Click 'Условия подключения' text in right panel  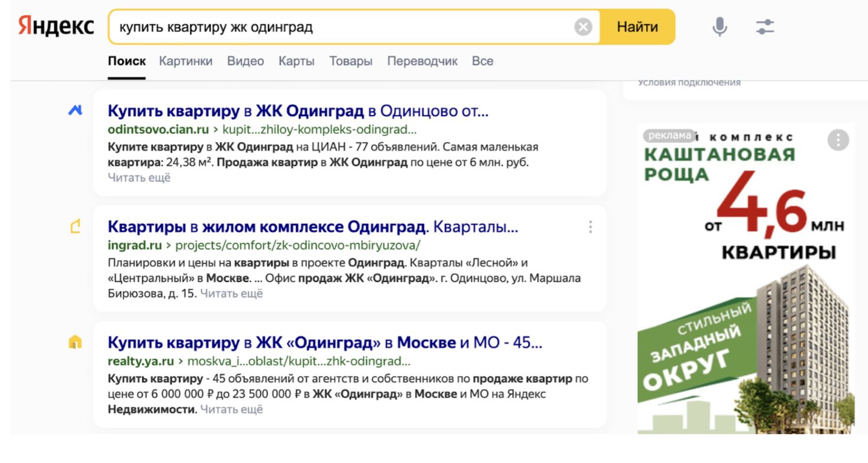(x=689, y=83)
